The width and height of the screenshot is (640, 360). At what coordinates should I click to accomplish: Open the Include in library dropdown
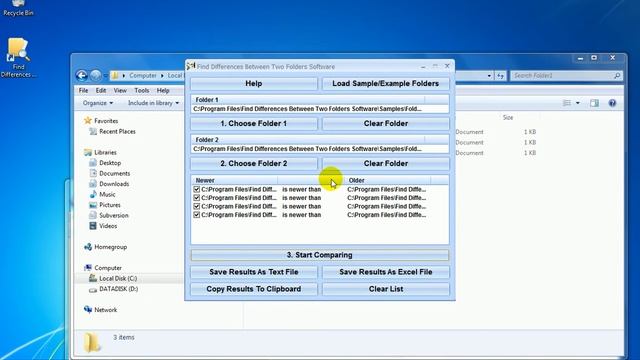point(153,103)
